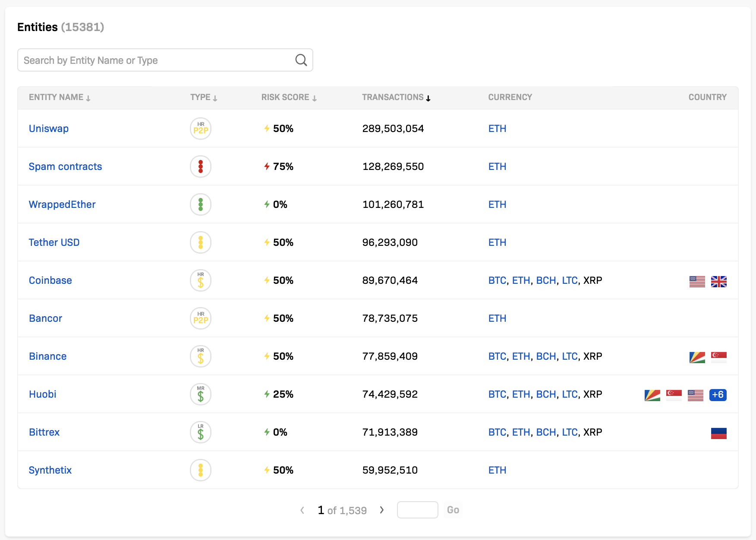Viewport: 756px width, 540px height.
Task: Go to next page arrow
Action: [382, 510]
